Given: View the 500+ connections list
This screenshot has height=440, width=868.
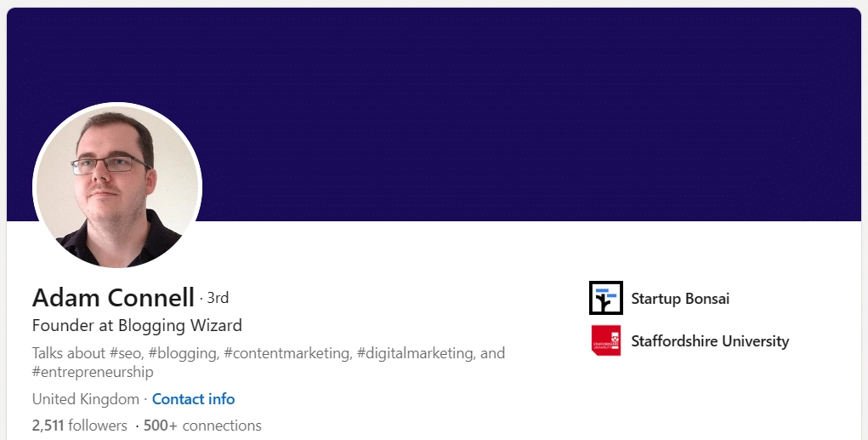Looking at the screenshot, I should click(x=202, y=426).
